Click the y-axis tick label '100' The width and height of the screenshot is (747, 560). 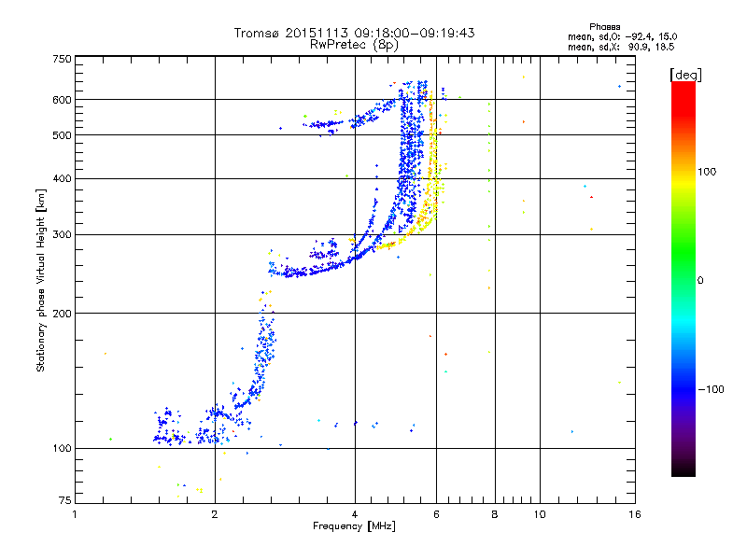(x=62, y=448)
